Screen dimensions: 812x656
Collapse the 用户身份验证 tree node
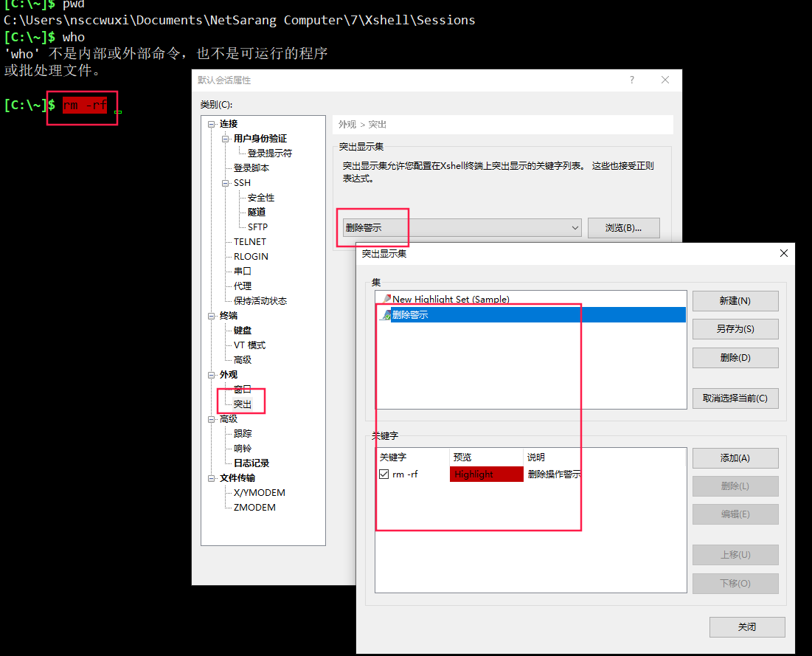click(x=225, y=138)
